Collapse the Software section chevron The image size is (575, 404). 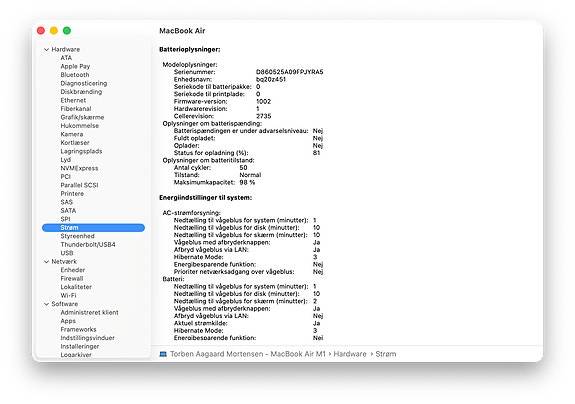point(46,304)
